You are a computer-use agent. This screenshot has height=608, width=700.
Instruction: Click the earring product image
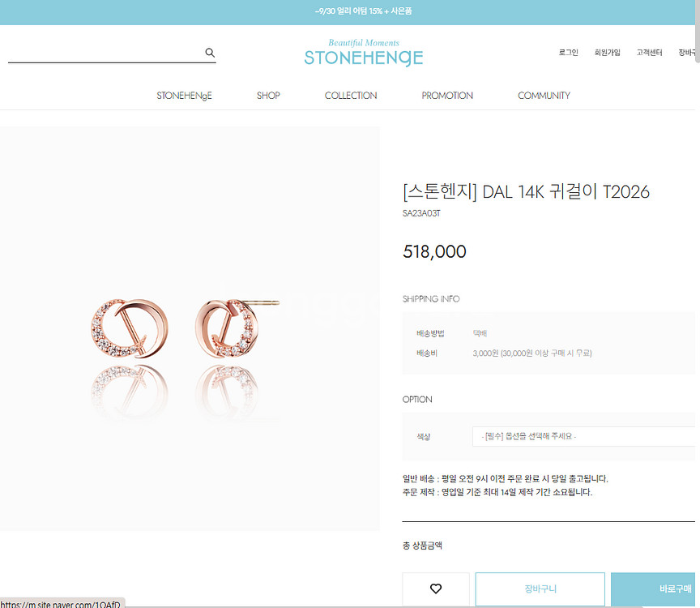pos(190,328)
